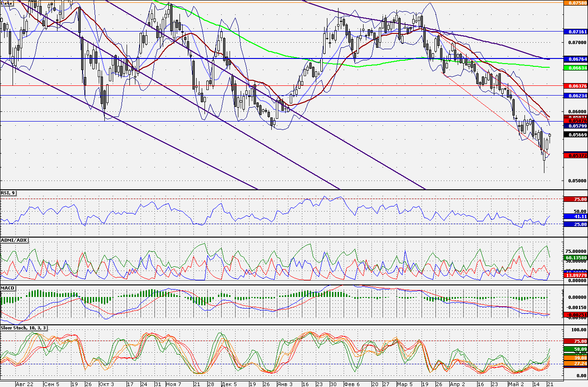Click the green 60.13580 ADX value tag

click(575, 257)
